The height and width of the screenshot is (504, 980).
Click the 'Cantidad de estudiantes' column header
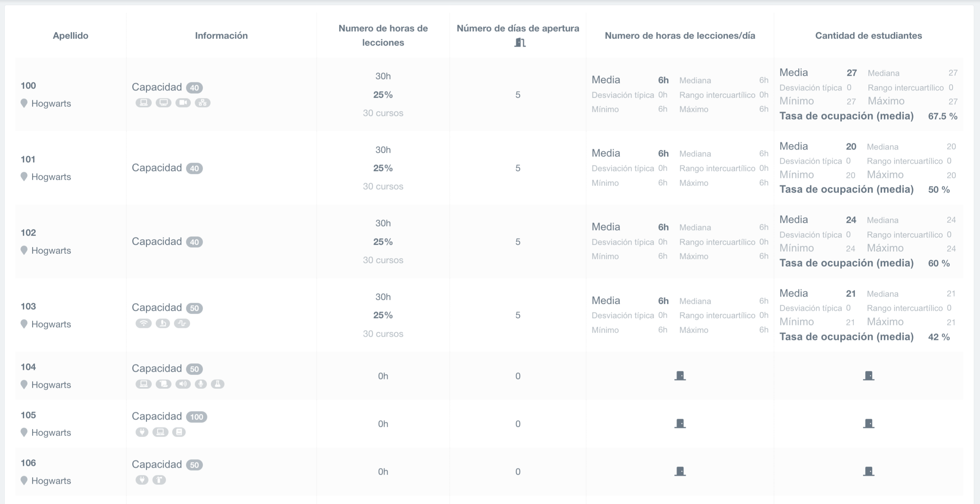(868, 35)
